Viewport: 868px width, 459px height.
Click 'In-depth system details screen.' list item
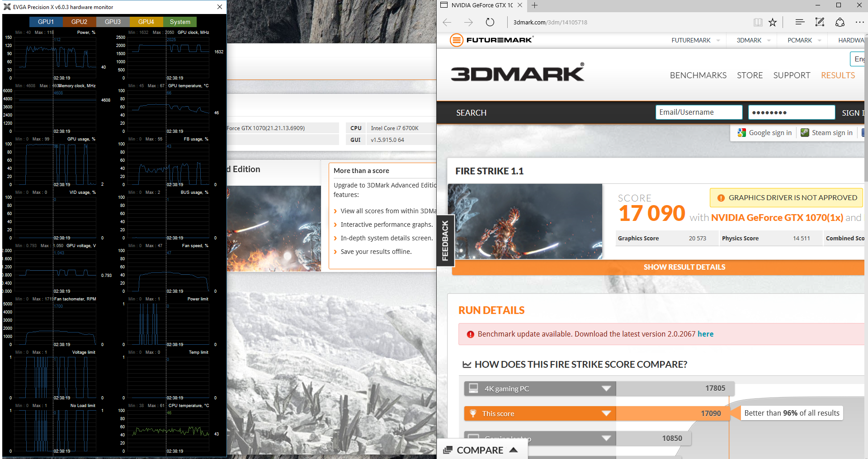pyautogui.click(x=387, y=238)
